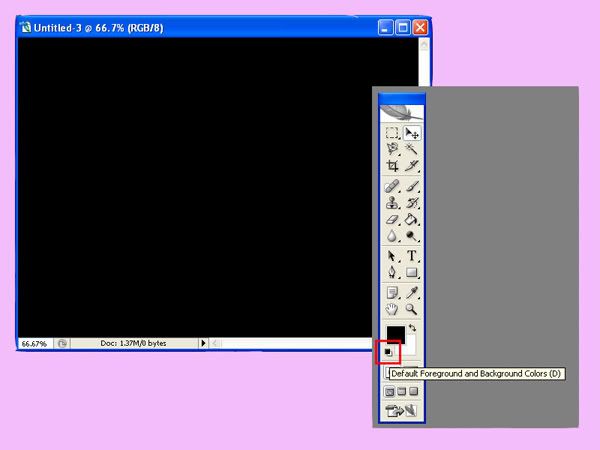
Task: Open the white background color swatch
Action: pyautogui.click(x=411, y=345)
